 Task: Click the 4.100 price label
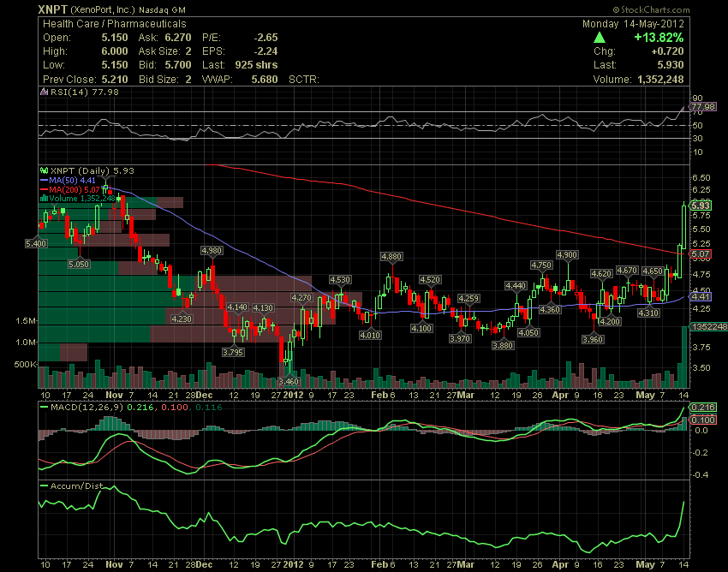tap(421, 328)
